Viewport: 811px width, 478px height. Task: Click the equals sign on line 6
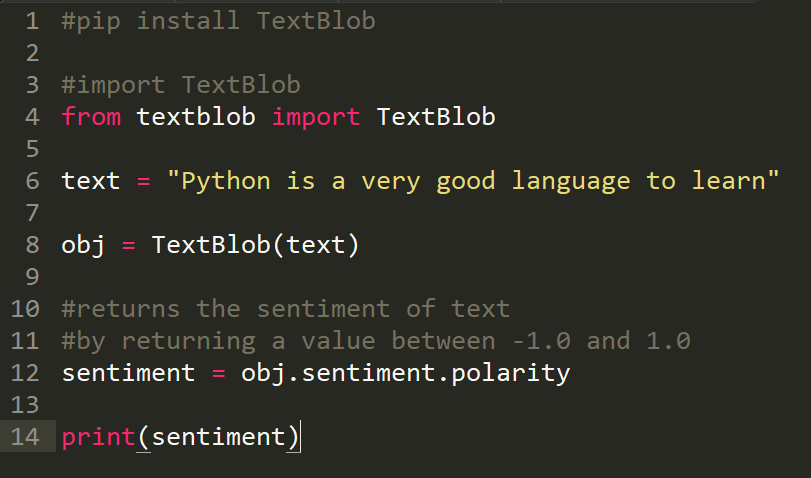(144, 182)
